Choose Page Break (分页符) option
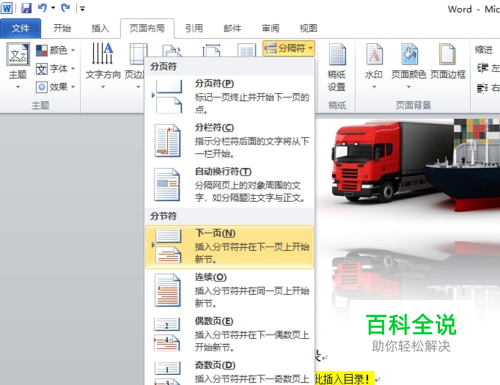Image resolution: width=500 pixels, height=385 pixels. pos(230,97)
